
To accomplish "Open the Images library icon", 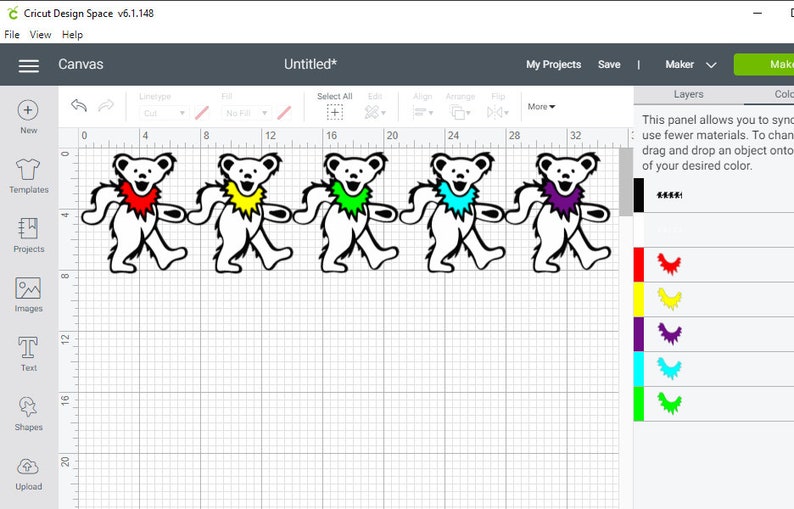I will [x=28, y=288].
